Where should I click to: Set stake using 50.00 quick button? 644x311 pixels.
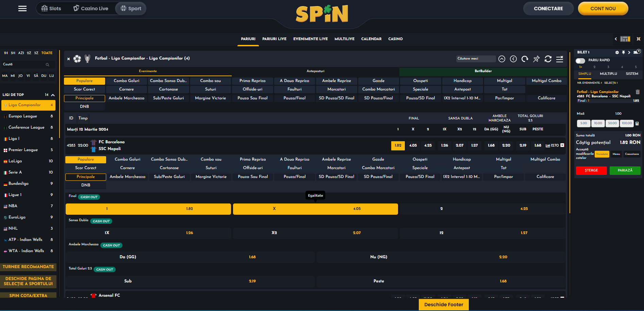pos(612,124)
